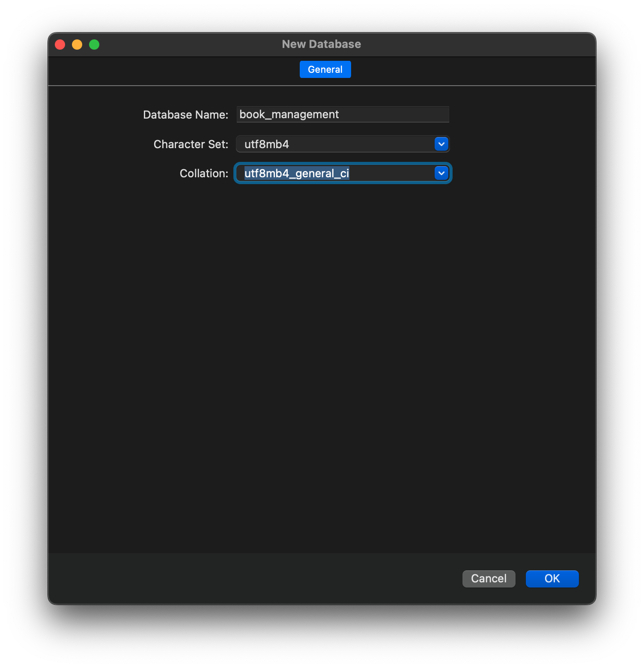Click the blue chevron beside Character Set
The height and width of the screenshot is (668, 644).
(441, 144)
